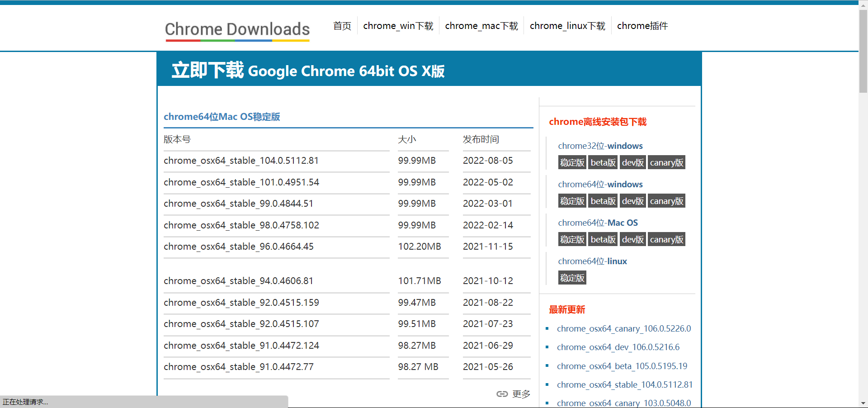This screenshot has width=868, height=408.
Task: Click the 99.47MB size cell
Action: point(417,303)
